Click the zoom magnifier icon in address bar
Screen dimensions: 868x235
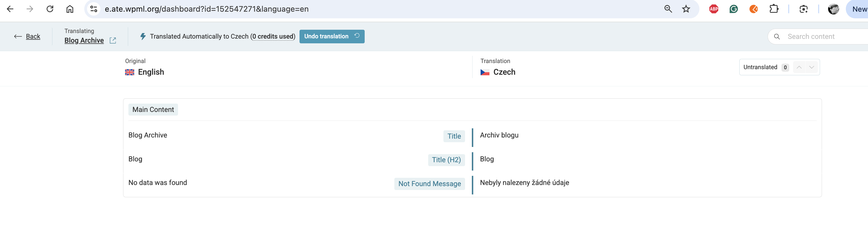(x=668, y=9)
